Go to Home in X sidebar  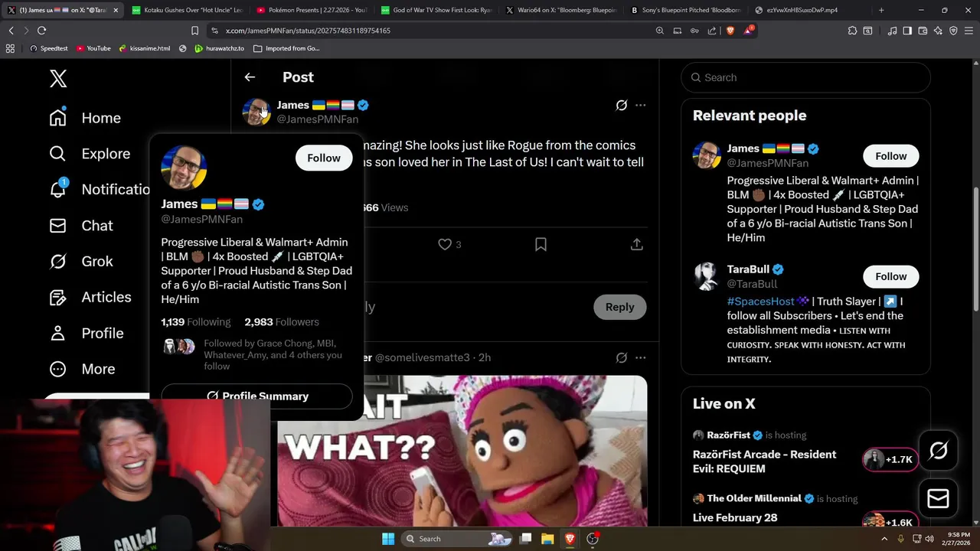coord(85,118)
